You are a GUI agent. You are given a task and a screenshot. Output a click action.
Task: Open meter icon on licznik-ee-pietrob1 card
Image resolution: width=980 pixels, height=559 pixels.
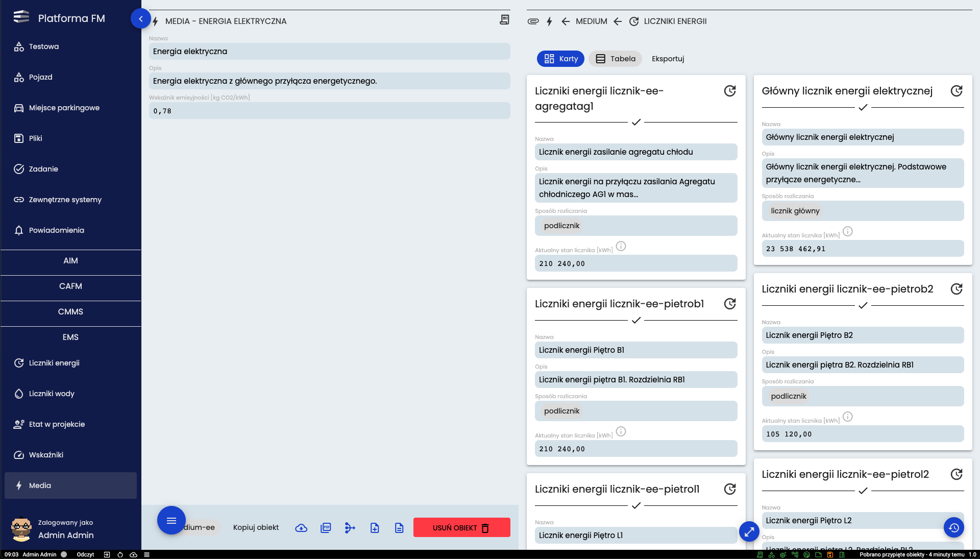pos(730,304)
